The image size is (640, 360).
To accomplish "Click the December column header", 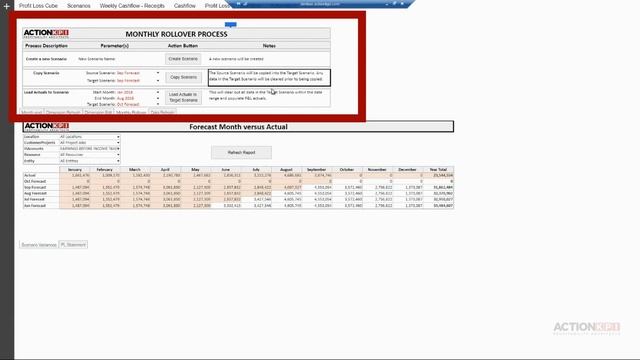I will 407,169.
